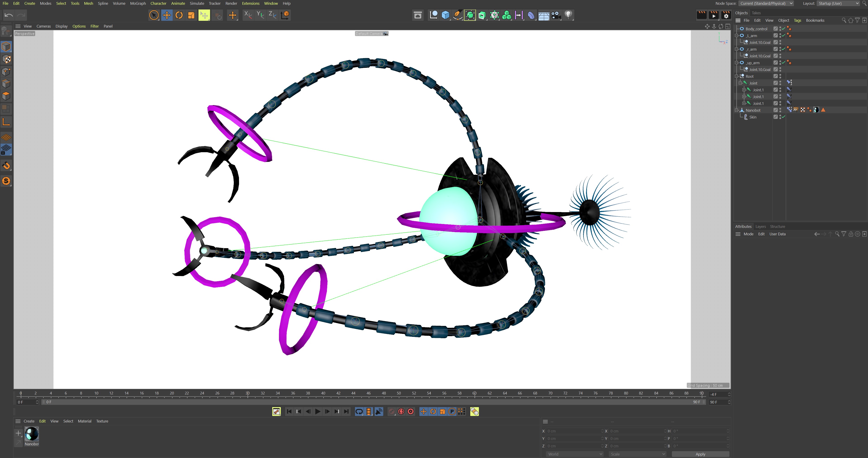
Task: Activate the Scale tool in top toolbar
Action: (191, 15)
